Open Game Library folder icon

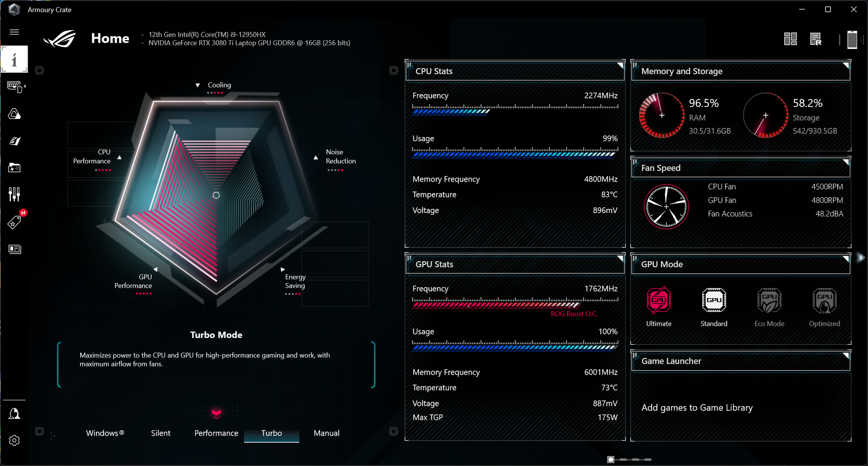coord(14,168)
